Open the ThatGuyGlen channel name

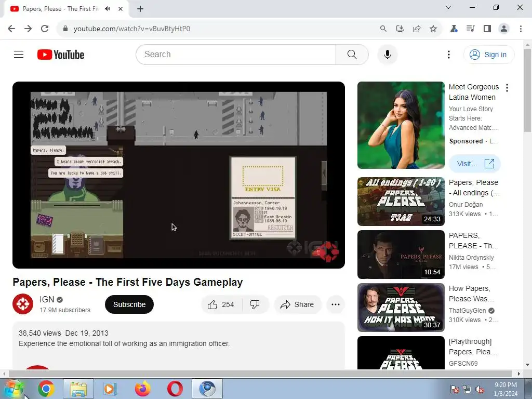click(467, 311)
